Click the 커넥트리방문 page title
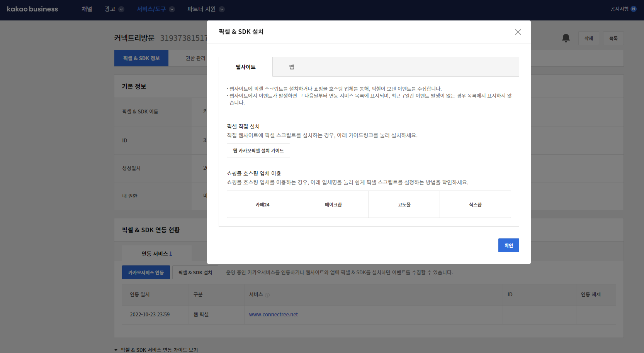644x353 pixels. (x=134, y=38)
